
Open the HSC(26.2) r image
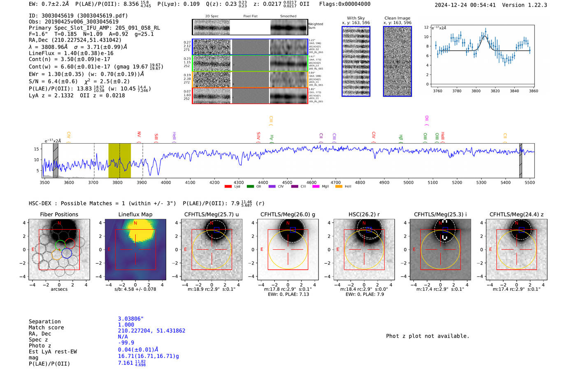(364, 250)
